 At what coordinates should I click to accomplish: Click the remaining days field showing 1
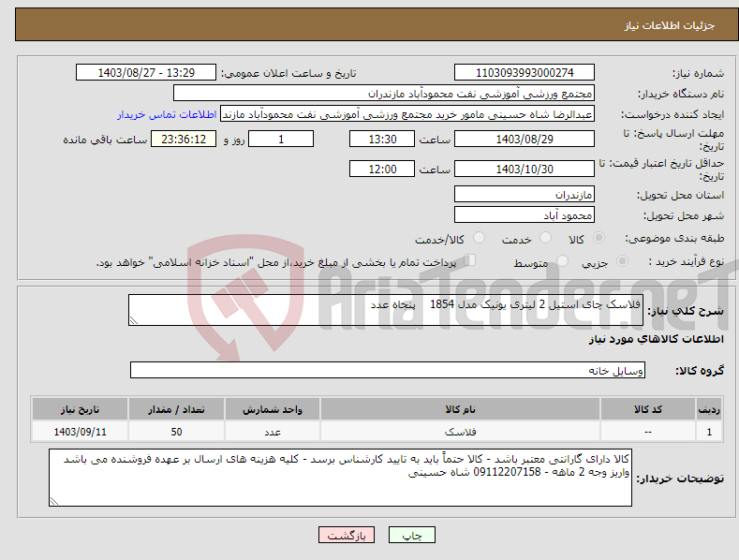[x=281, y=139]
